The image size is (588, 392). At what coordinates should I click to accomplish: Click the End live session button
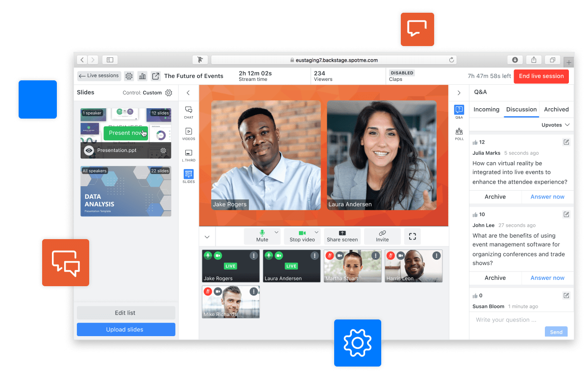[541, 76]
